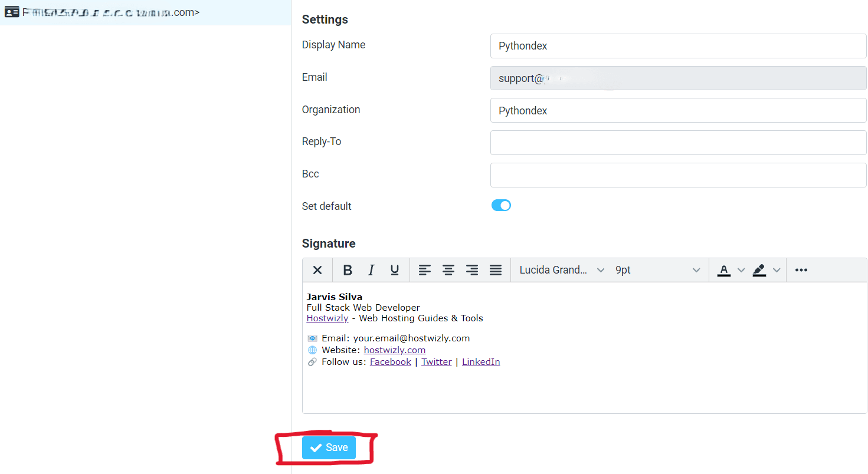The image size is (868, 474).
Task: Expand the highlight color dropdown arrow
Action: [777, 269]
